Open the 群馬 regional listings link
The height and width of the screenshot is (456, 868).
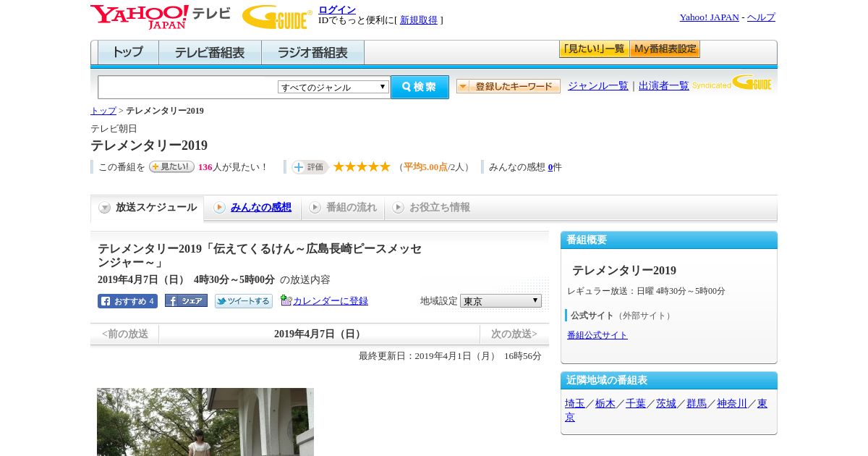697,403
